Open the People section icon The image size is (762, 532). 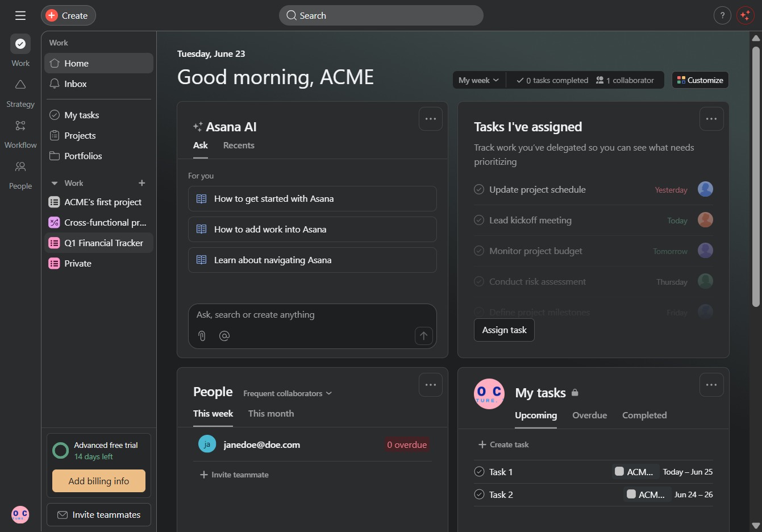[20, 167]
